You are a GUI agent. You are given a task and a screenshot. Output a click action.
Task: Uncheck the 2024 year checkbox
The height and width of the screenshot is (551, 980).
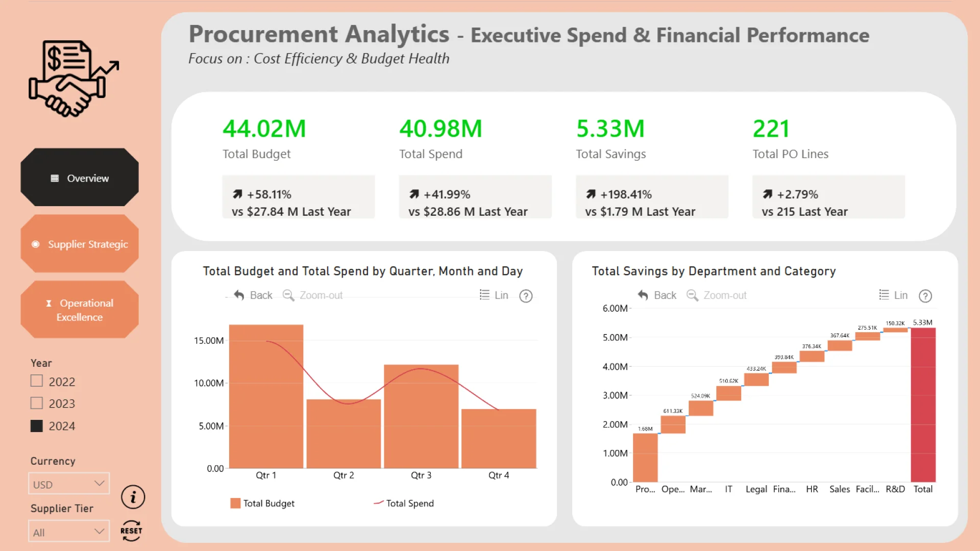tap(37, 426)
